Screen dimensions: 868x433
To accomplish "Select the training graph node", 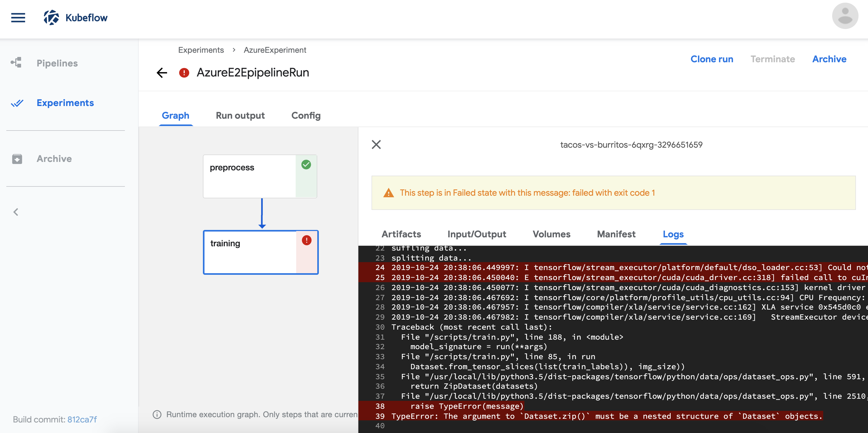I will (x=260, y=252).
